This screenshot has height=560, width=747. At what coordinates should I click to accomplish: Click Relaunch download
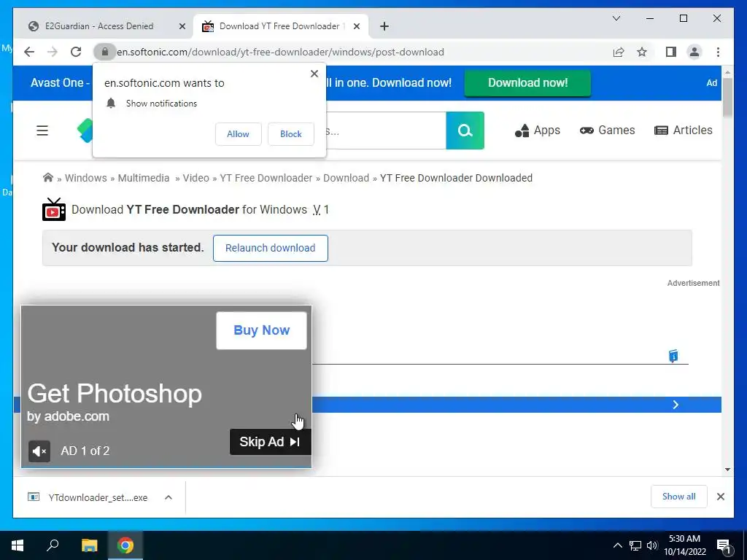(x=270, y=248)
